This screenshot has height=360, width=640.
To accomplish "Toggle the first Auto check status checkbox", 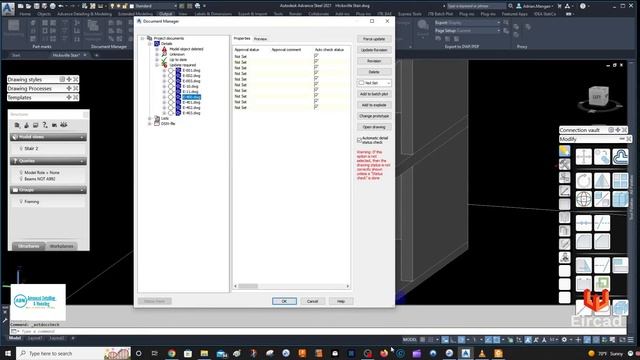I will click(x=316, y=56).
